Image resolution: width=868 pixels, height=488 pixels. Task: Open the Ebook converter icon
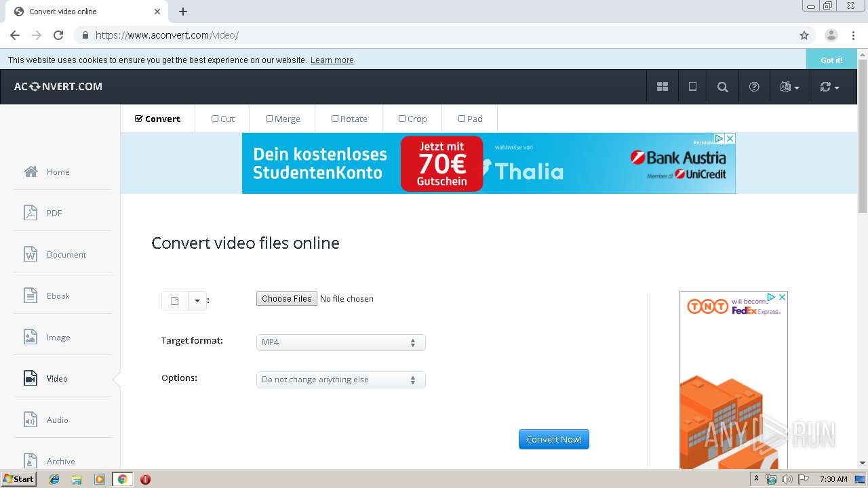coord(31,296)
